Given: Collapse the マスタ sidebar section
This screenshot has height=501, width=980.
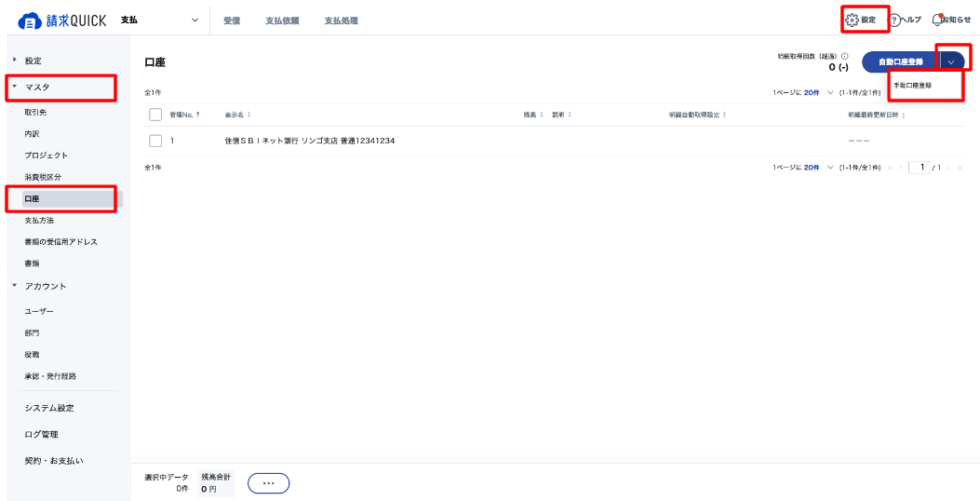Looking at the screenshot, I should (15, 87).
